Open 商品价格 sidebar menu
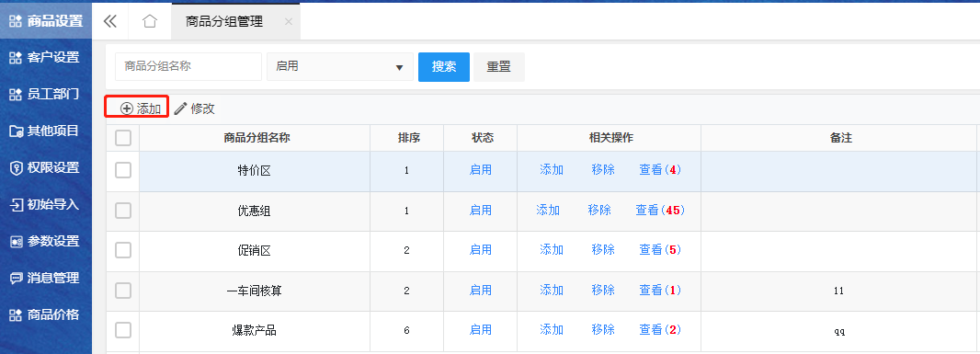This screenshot has height=354, width=980. point(46,314)
